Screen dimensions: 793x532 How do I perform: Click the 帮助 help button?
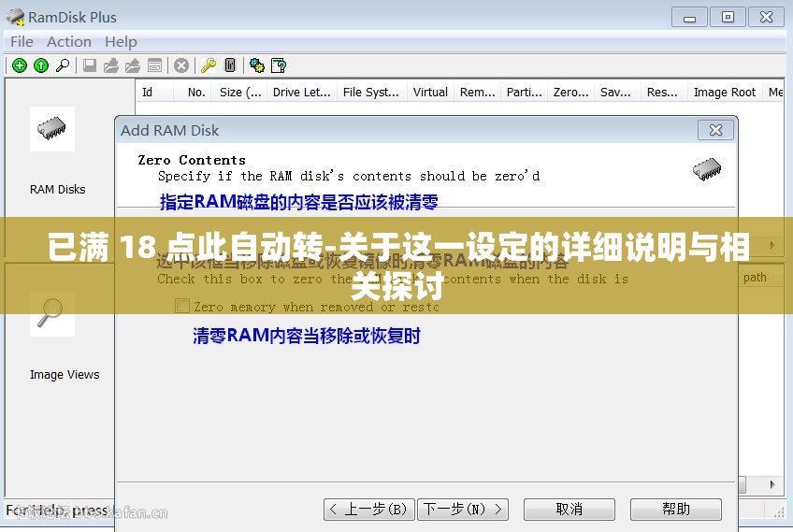point(676,509)
